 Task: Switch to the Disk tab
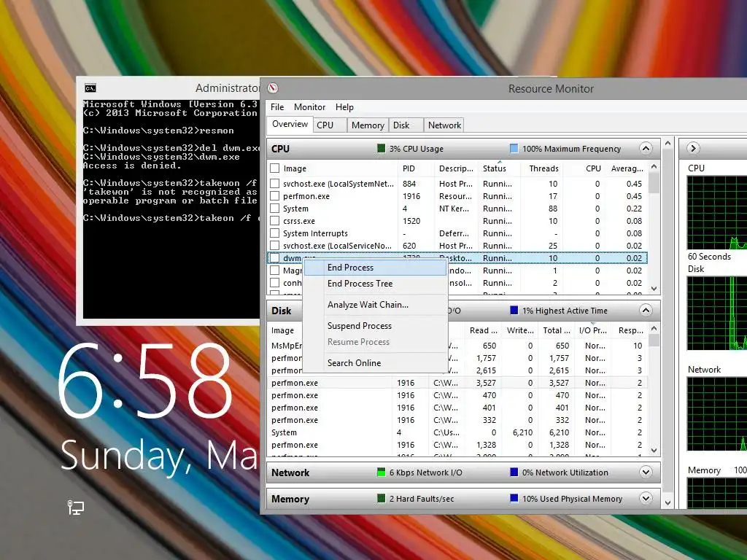(x=406, y=125)
